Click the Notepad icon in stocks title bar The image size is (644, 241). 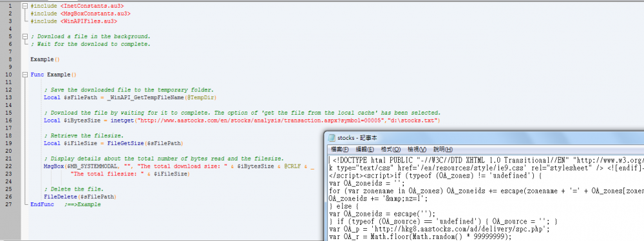332,138
